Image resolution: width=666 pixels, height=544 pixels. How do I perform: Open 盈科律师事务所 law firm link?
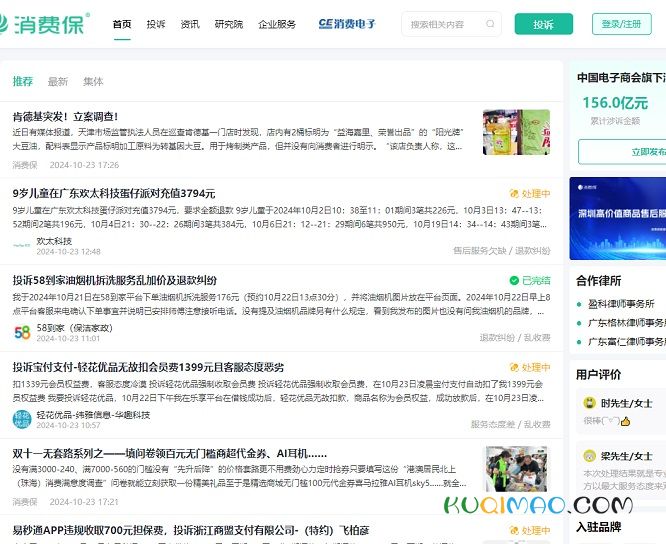point(621,304)
